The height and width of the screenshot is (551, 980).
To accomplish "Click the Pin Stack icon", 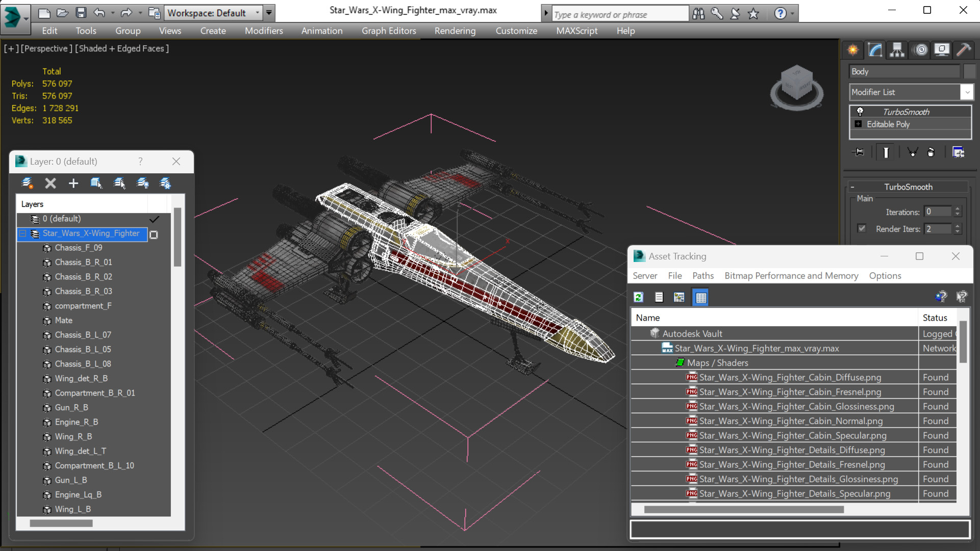I will [859, 152].
